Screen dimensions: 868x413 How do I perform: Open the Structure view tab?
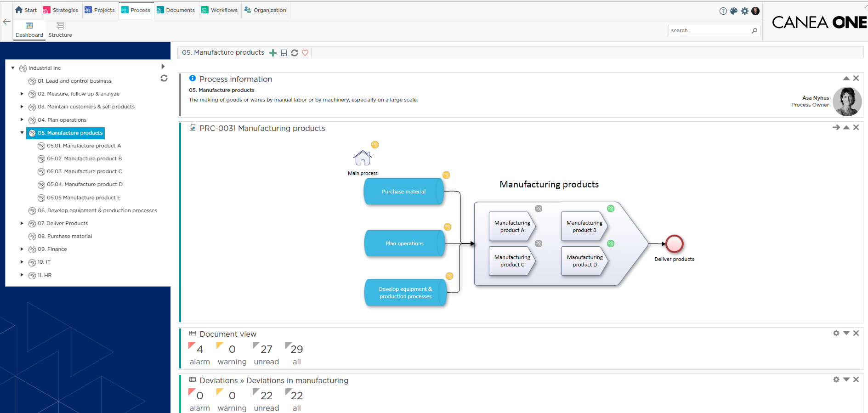click(60, 30)
